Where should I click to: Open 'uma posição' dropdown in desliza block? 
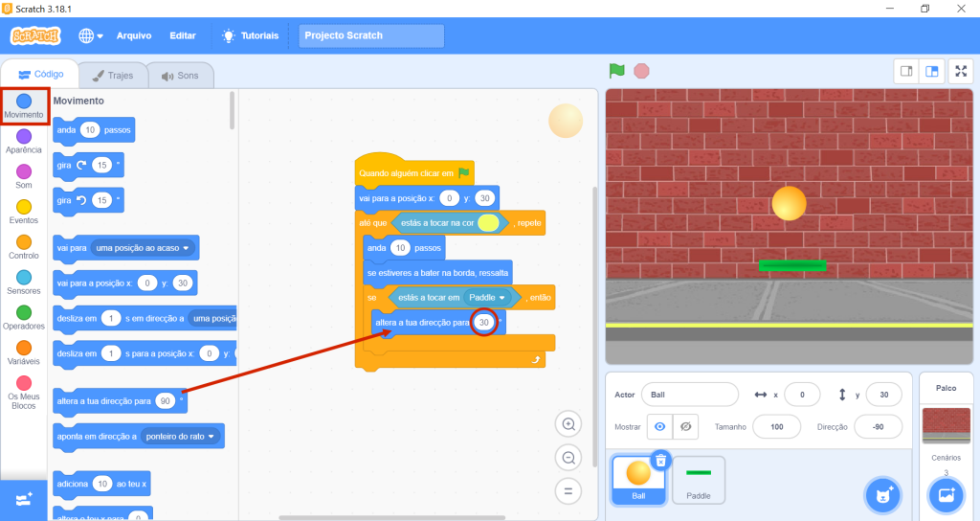pos(212,318)
